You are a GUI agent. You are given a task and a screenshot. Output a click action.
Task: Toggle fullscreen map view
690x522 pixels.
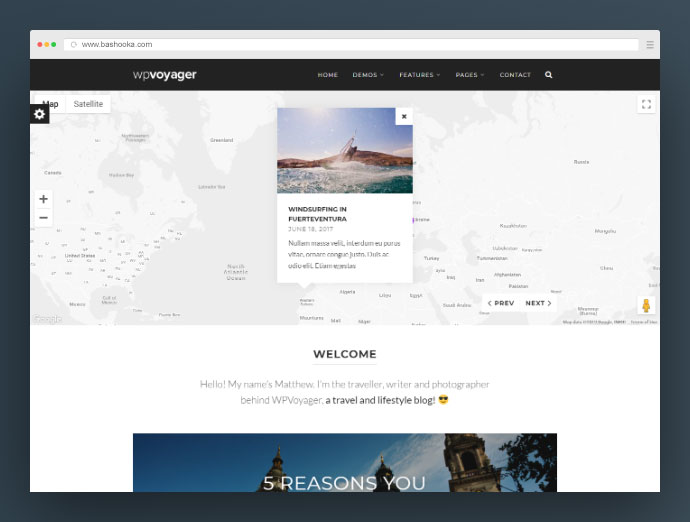coord(646,104)
